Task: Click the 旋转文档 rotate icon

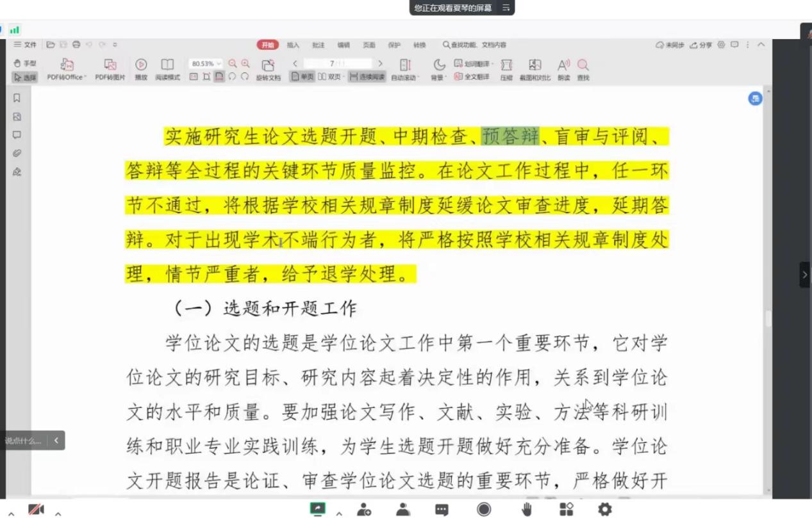Action: 268,65
